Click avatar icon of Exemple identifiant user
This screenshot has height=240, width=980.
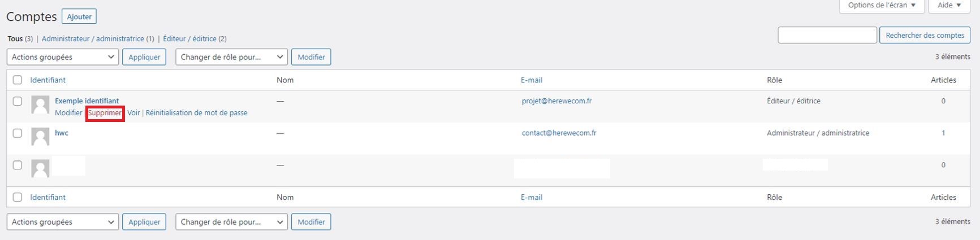point(40,105)
